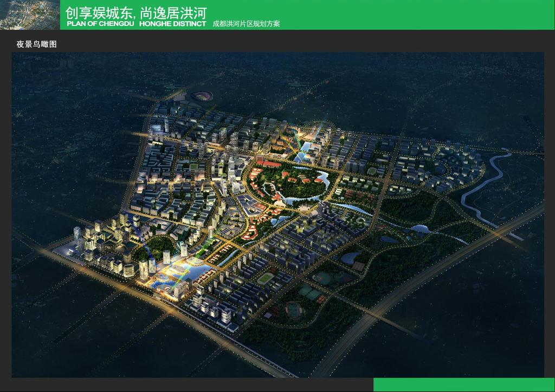Click the 成都洪河片区规划方案 caption text

click(x=246, y=24)
